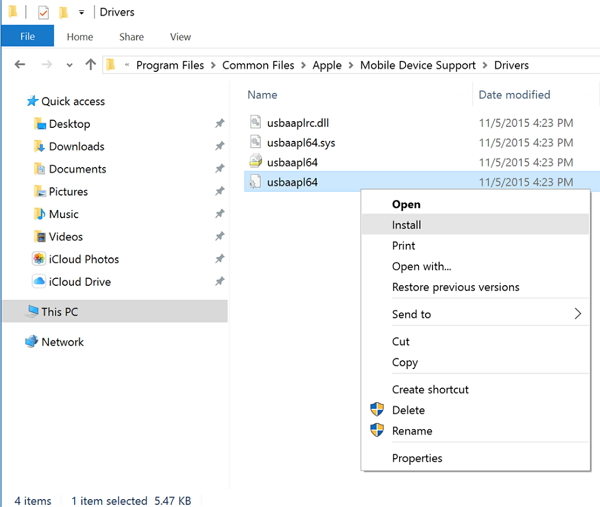Click pin icon next to Pictures
Screen dimensions: 600x507
pos(219,191)
